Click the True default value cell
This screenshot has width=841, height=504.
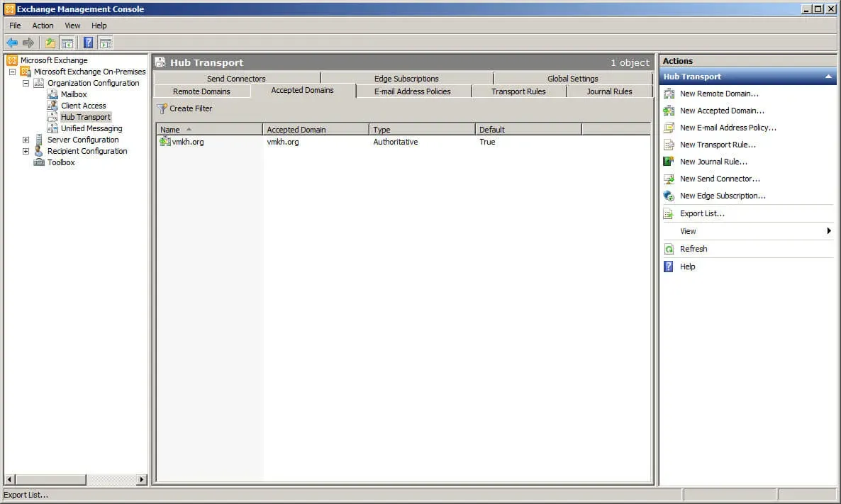487,142
